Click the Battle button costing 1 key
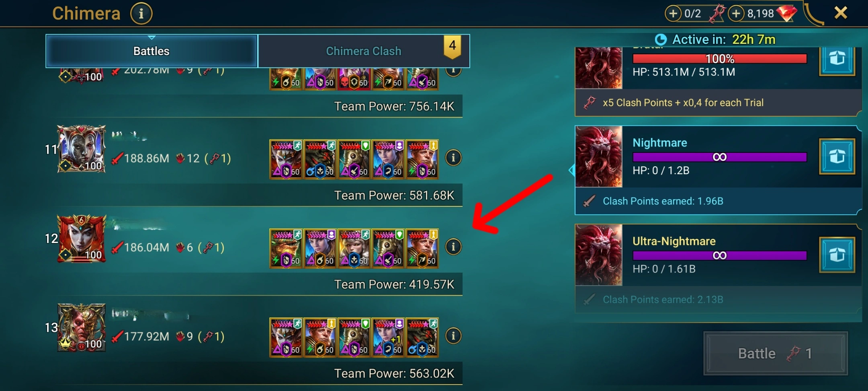 [x=776, y=354]
